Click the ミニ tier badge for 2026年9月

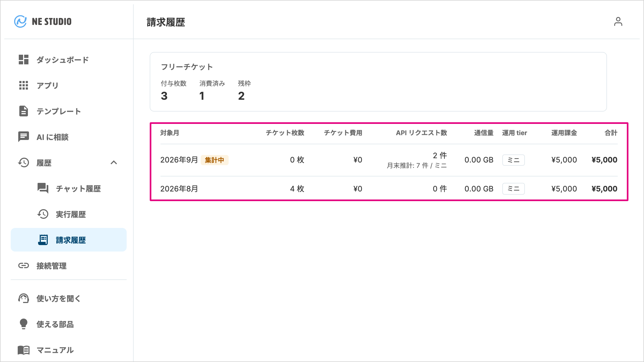(513, 160)
